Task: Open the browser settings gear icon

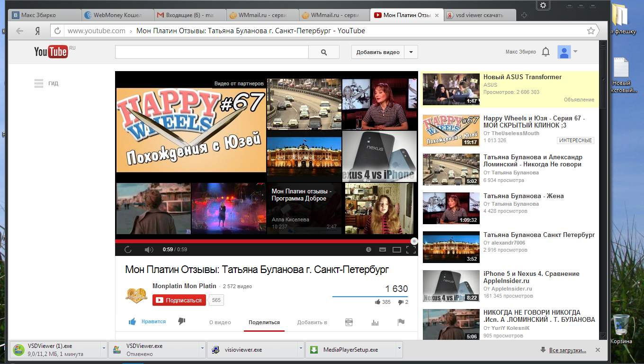Action: [543, 5]
